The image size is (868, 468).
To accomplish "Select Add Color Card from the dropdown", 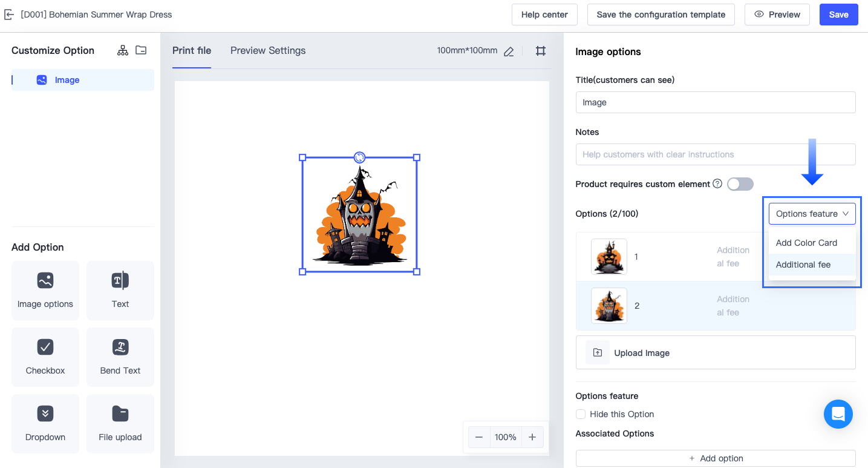I will 807,242.
